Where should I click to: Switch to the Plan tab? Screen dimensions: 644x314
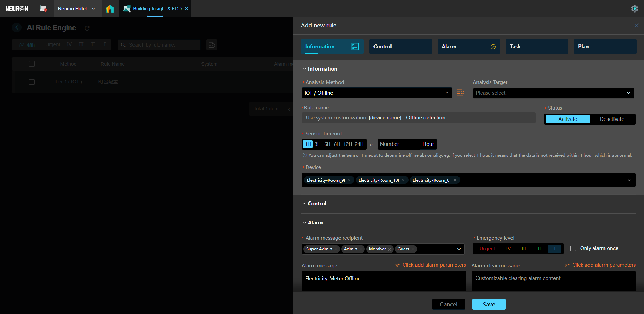(x=604, y=47)
